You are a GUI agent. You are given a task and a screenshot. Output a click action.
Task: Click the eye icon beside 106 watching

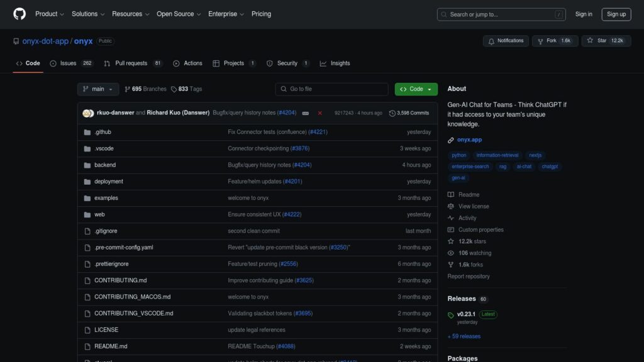(x=450, y=253)
